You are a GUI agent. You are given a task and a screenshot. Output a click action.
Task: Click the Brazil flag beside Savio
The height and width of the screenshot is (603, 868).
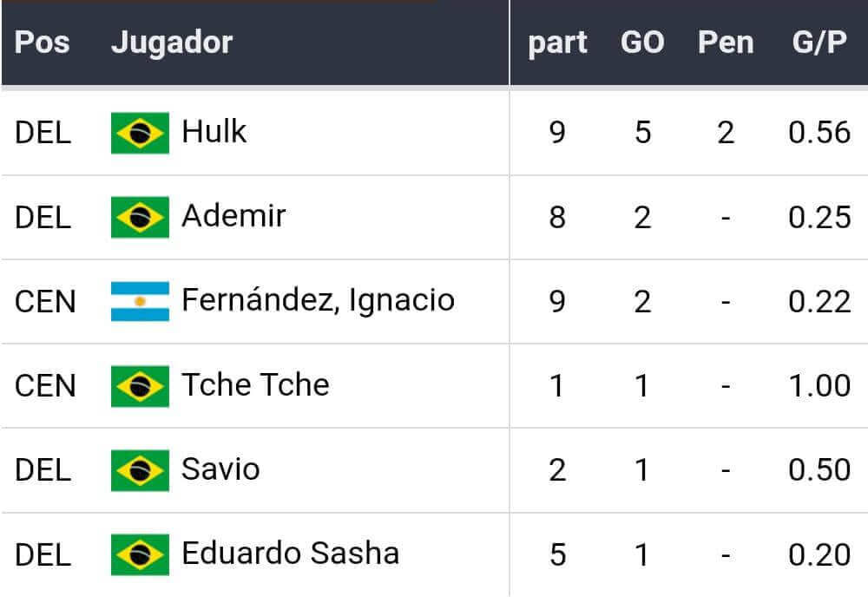140,470
